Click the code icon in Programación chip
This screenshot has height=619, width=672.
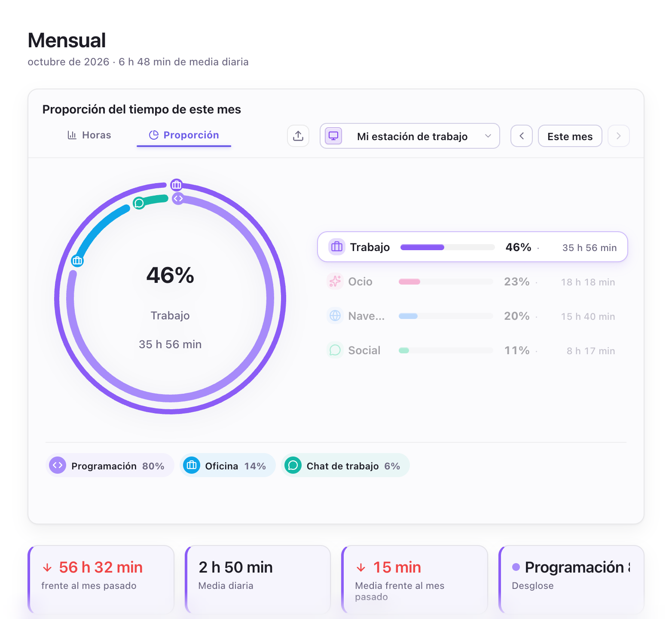tap(58, 465)
